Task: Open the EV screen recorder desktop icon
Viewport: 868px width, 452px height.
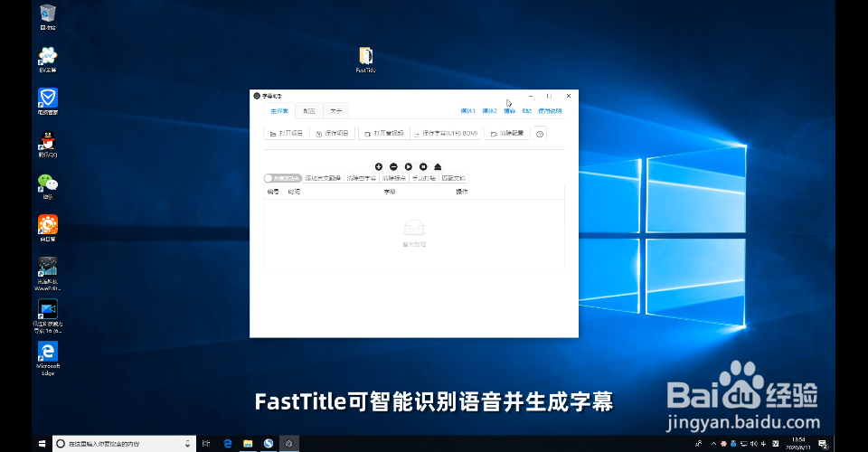Action: coord(48,59)
